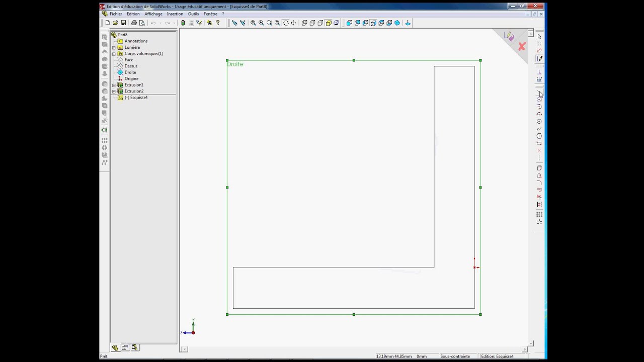Select the Annotations tree item
Viewport: 644px width, 362px height.
click(x=136, y=41)
